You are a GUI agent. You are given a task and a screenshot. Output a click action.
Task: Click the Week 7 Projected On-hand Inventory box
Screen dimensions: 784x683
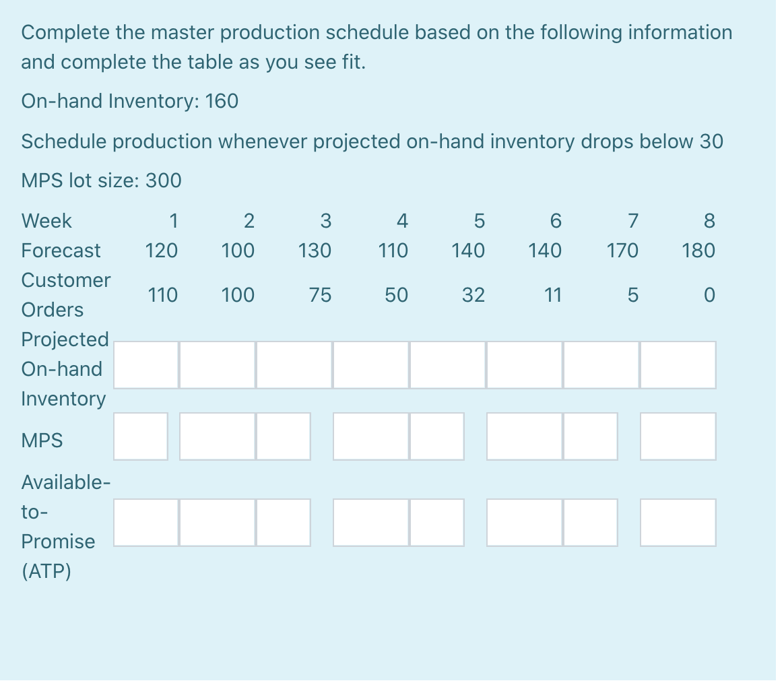coord(600,364)
